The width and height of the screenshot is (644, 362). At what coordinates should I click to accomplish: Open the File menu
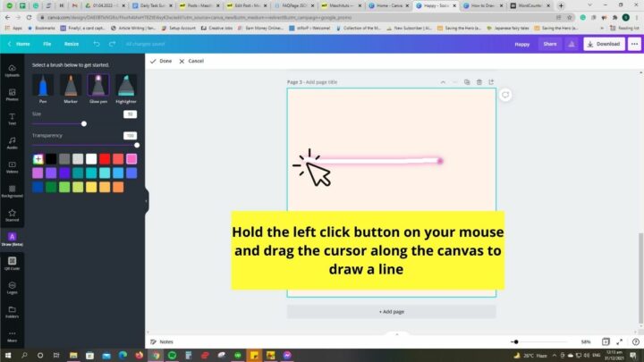[47, 44]
